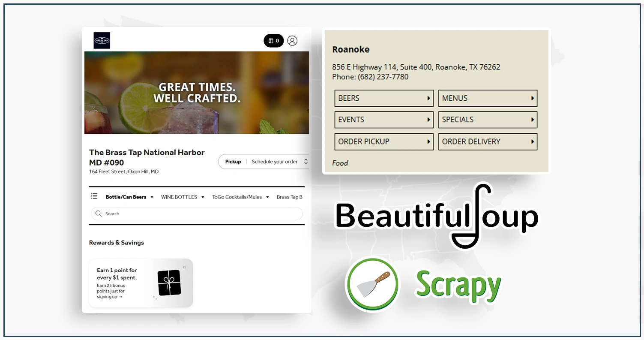Click the gift box rewards icon
This screenshot has width=644, height=340.
click(x=169, y=283)
